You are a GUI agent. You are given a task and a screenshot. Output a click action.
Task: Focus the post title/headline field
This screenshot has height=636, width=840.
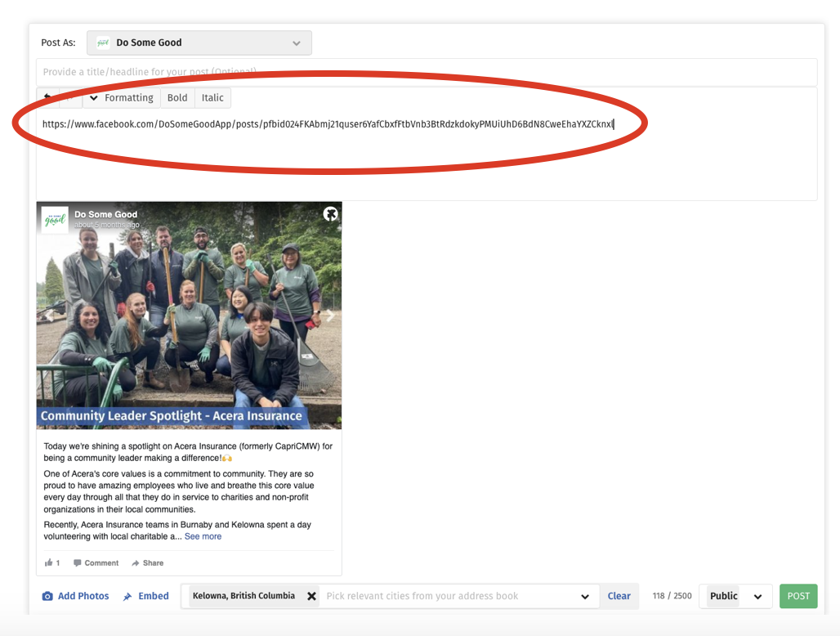[x=427, y=72]
